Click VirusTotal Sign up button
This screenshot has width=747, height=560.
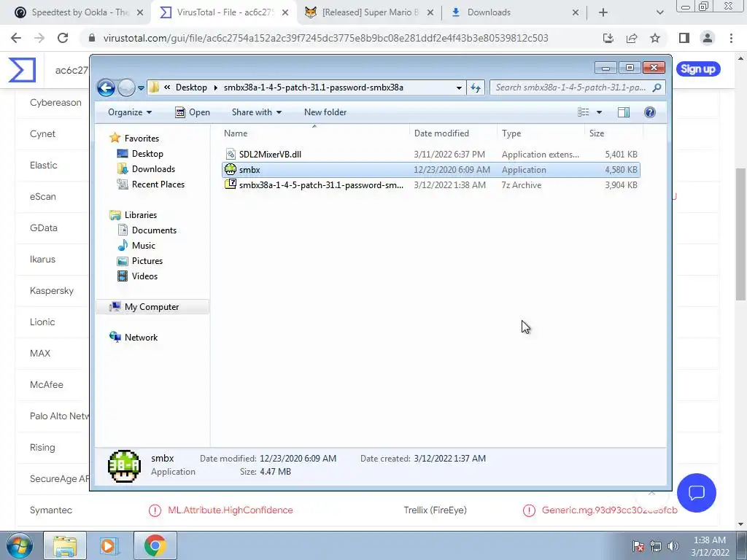click(x=698, y=69)
